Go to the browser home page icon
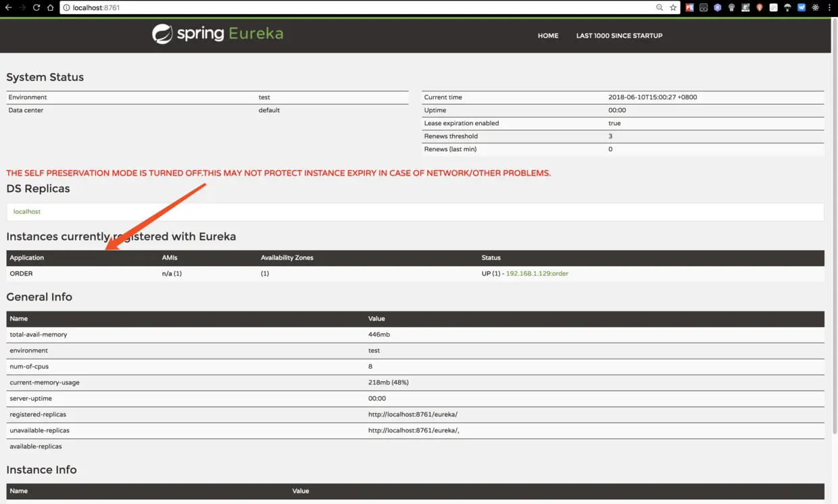 click(x=51, y=7)
